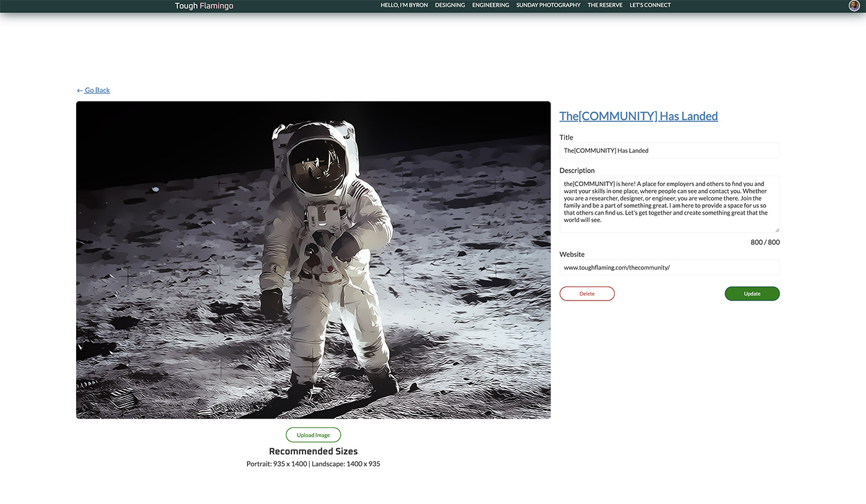
Task: Click the 800 / 800 character counter
Action: point(765,242)
